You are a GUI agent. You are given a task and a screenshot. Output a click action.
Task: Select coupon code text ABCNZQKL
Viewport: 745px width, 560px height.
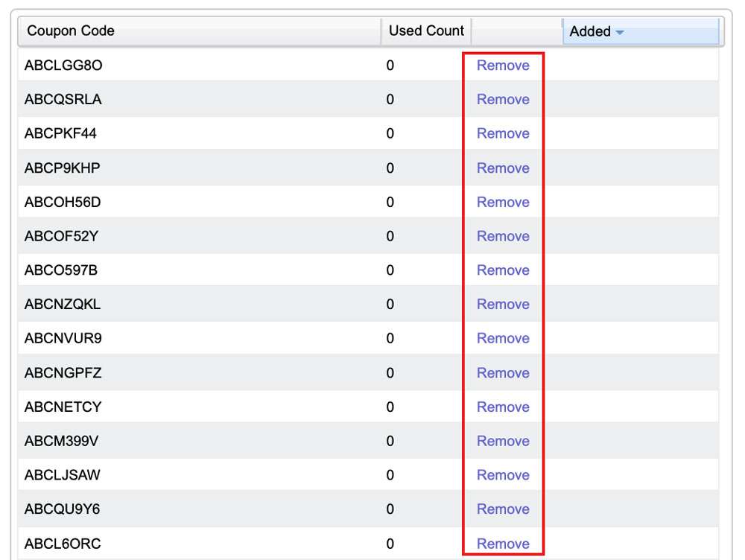63,305
